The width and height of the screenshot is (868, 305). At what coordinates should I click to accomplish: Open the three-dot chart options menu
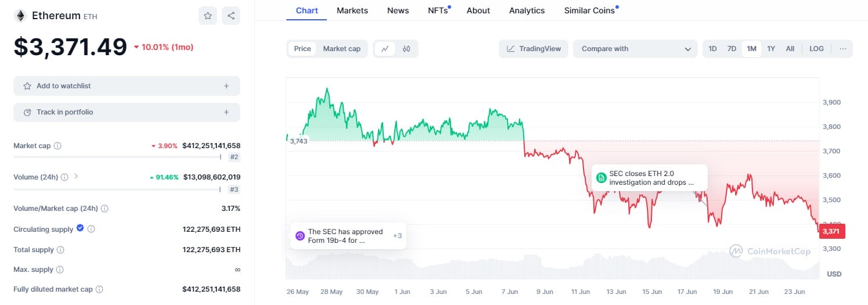pyautogui.click(x=842, y=49)
